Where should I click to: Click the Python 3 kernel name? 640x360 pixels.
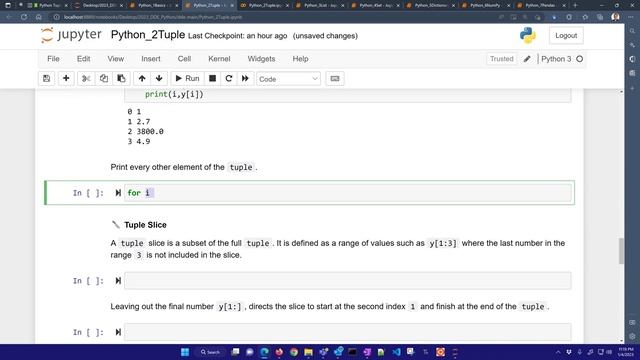[x=556, y=59]
